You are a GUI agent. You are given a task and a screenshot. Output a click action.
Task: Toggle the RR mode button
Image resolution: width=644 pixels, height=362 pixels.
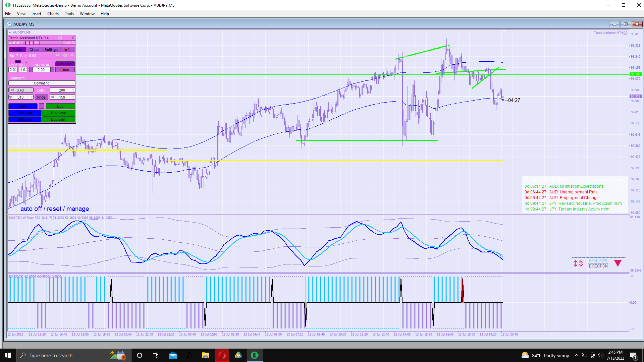point(18,62)
